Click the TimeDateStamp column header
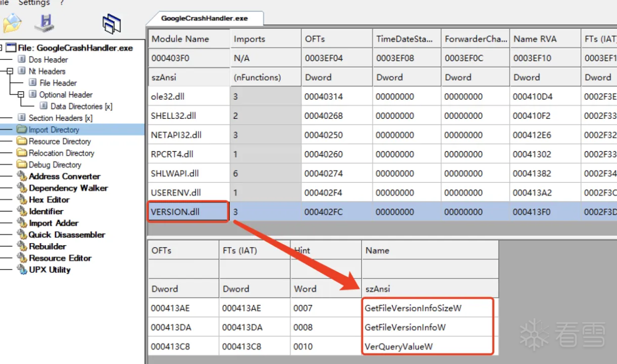This screenshot has height=364, width=617. point(407,39)
